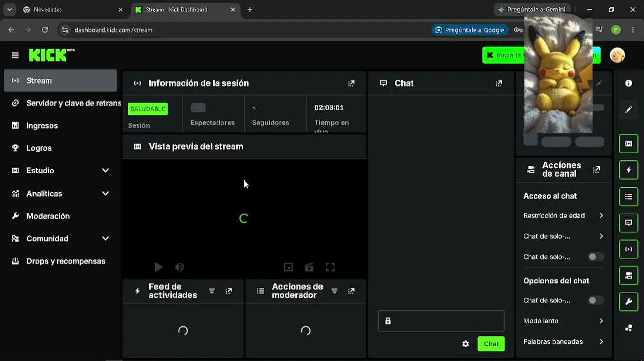Toggle moderator actions list icon in right rail
Image resolution: width=644 pixels, height=361 pixels.
[x=629, y=197]
